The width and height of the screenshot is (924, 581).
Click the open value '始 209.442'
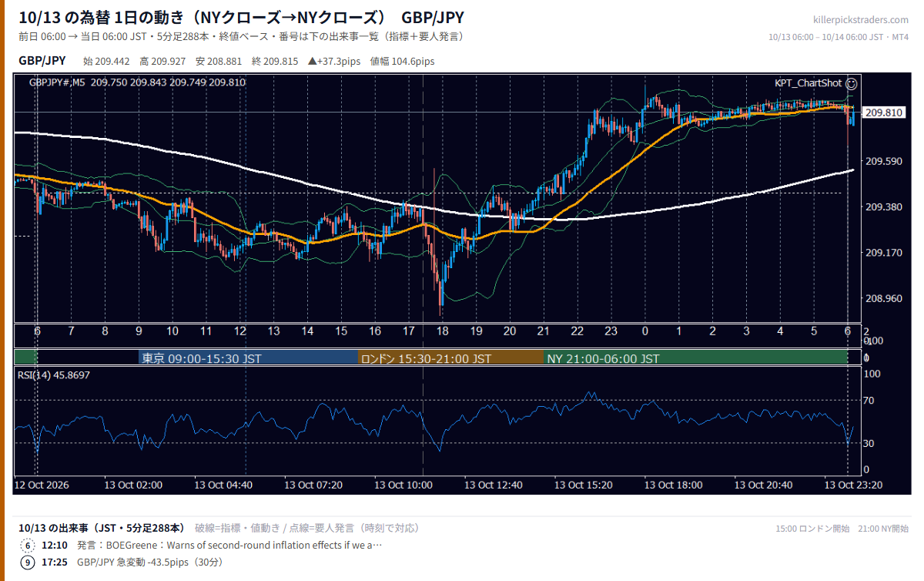tap(105, 62)
